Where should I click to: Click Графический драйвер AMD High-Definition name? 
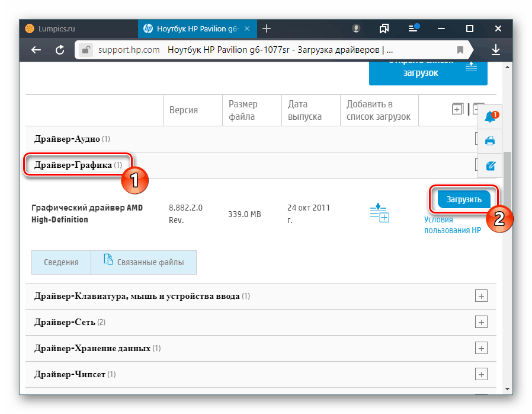[x=87, y=214]
